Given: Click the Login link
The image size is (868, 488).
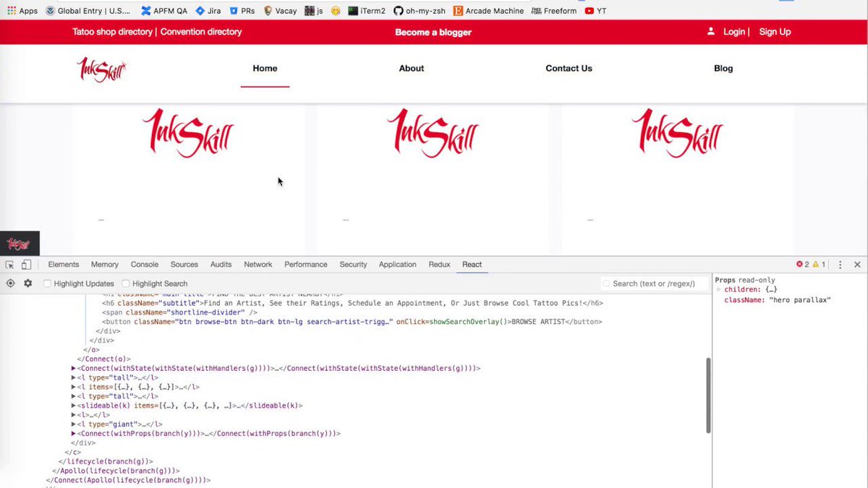Looking at the screenshot, I should (734, 32).
